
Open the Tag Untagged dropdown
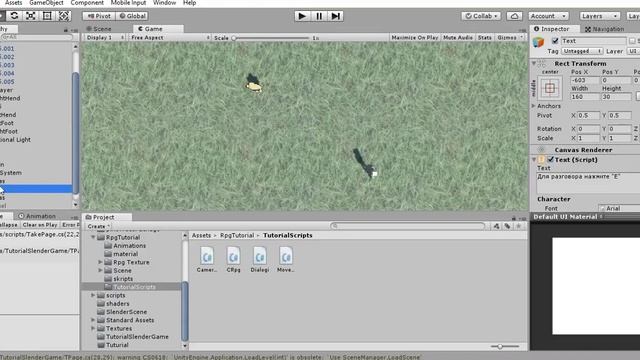pyautogui.click(x=582, y=51)
